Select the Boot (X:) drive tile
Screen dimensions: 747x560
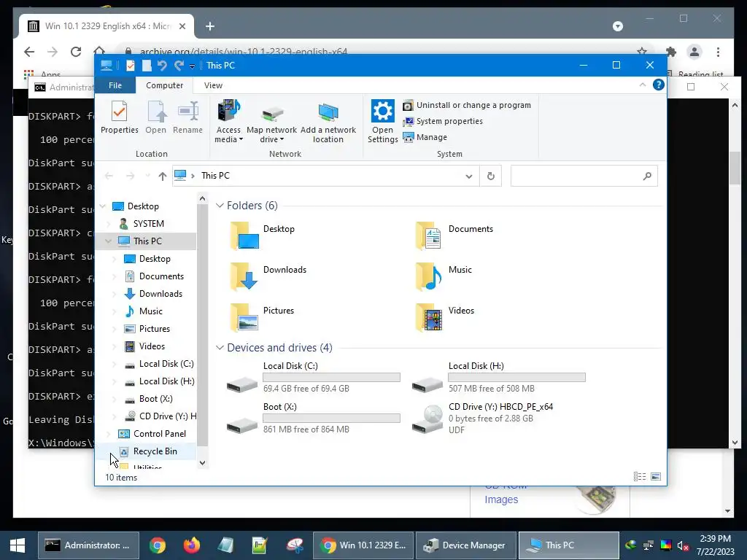tap(314, 418)
